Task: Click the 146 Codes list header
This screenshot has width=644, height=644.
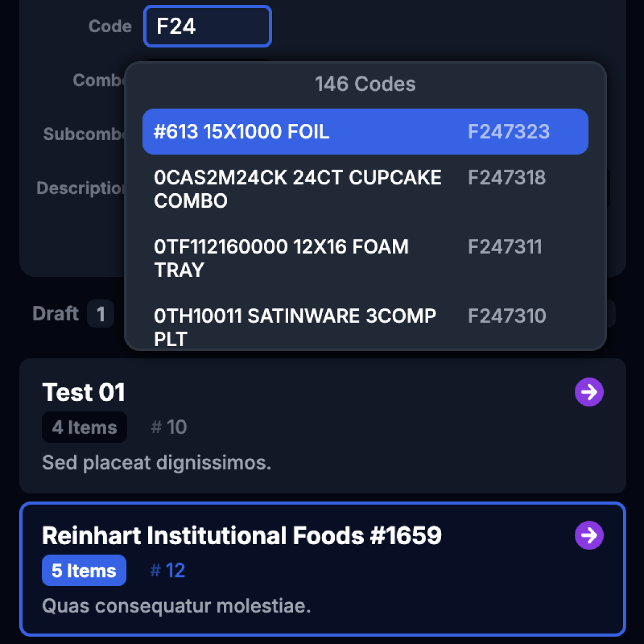Action: [365, 84]
